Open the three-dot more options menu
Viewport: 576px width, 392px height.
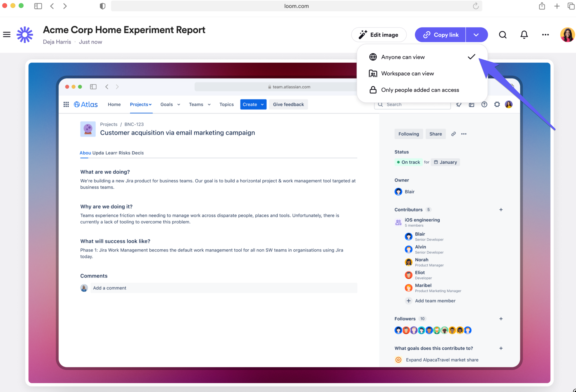tap(545, 35)
